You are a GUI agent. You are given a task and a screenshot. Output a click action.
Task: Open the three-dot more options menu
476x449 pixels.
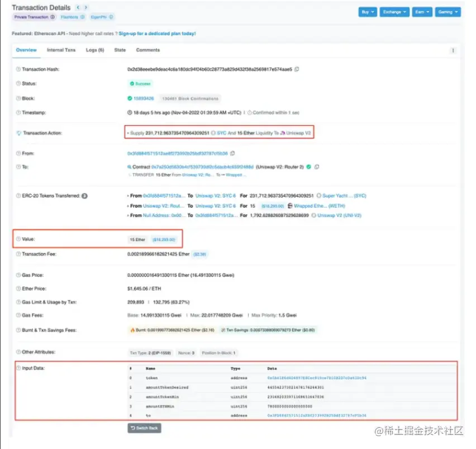tap(453, 50)
